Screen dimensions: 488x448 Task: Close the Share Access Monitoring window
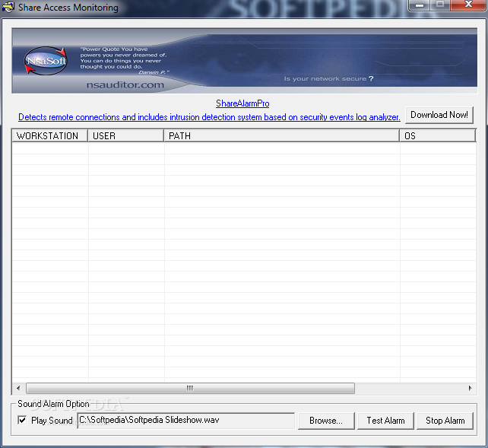(468, 5)
